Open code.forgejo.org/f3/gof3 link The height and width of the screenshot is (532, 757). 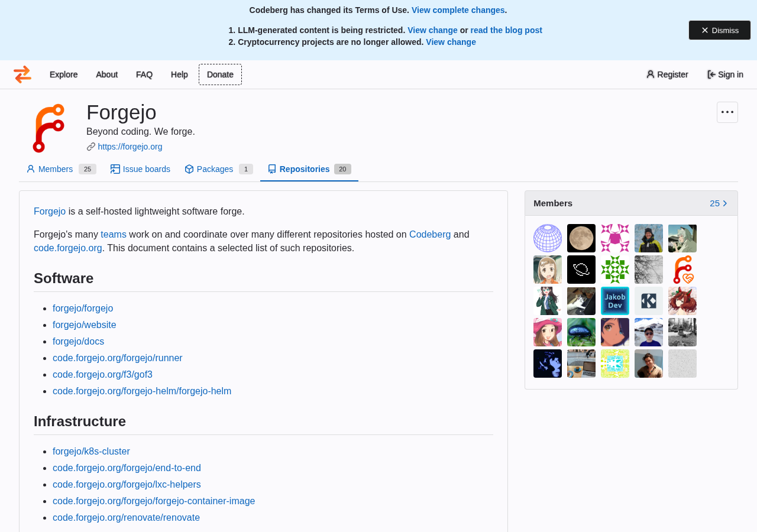102,375
